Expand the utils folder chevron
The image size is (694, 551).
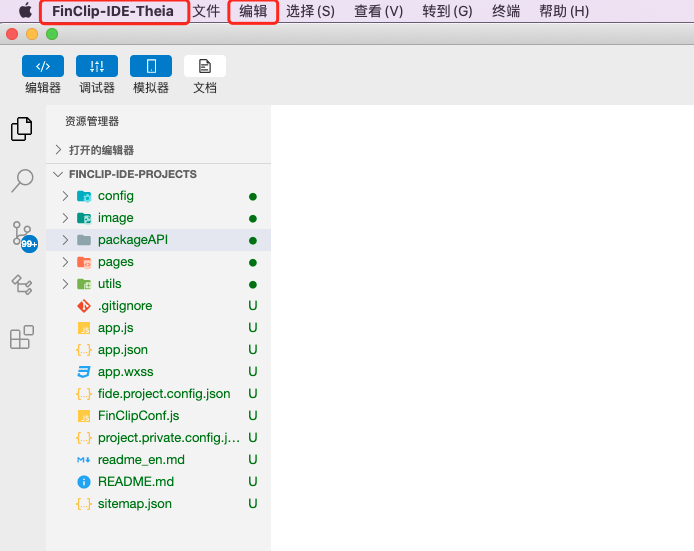coord(66,284)
